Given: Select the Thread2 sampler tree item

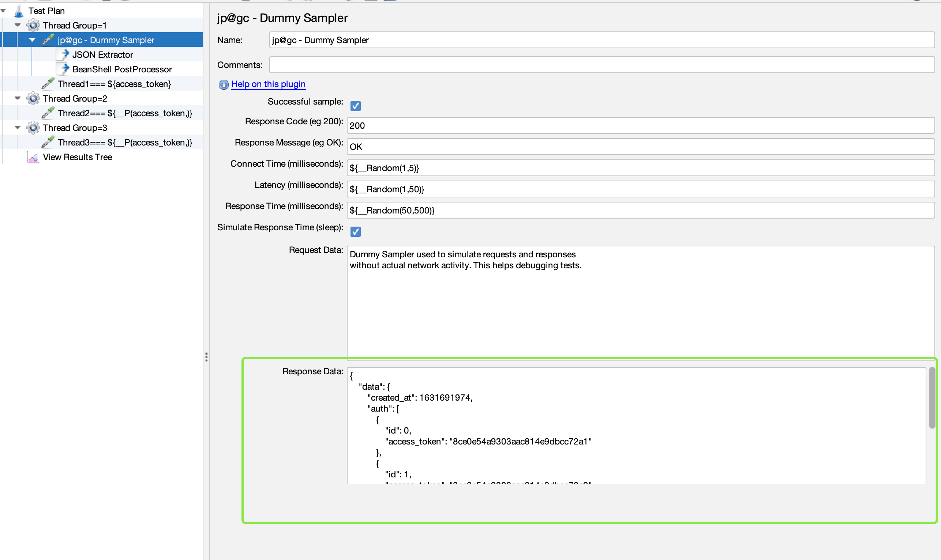Looking at the screenshot, I should pyautogui.click(x=125, y=113).
